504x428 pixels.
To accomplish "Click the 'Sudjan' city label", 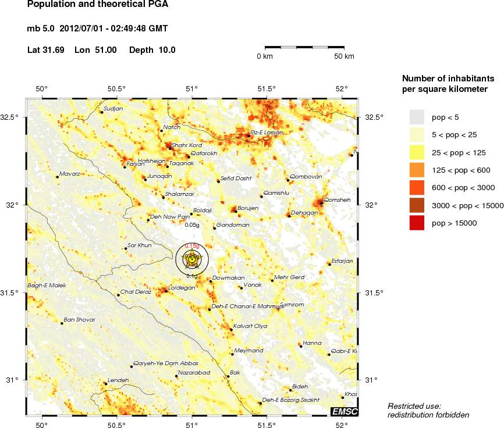I will [x=113, y=109].
